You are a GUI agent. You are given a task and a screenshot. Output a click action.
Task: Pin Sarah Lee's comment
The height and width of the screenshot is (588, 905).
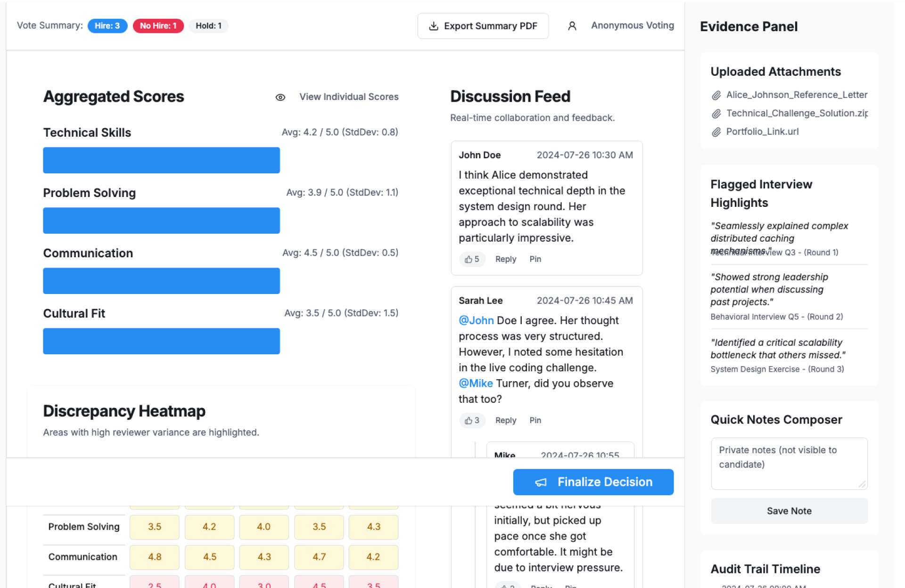535,420
